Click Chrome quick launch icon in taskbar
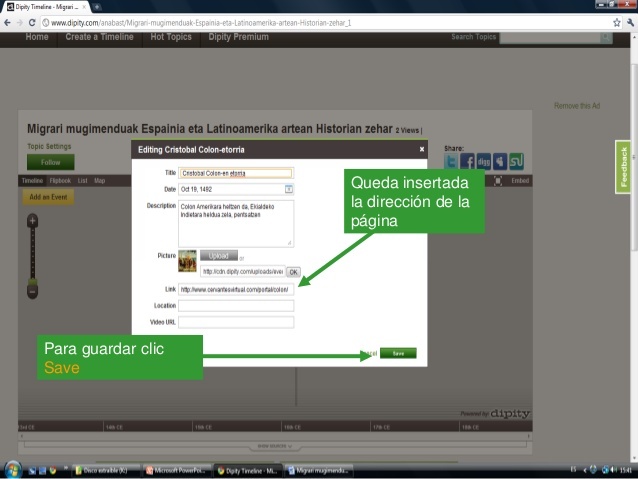The image size is (638, 479). coord(53,471)
